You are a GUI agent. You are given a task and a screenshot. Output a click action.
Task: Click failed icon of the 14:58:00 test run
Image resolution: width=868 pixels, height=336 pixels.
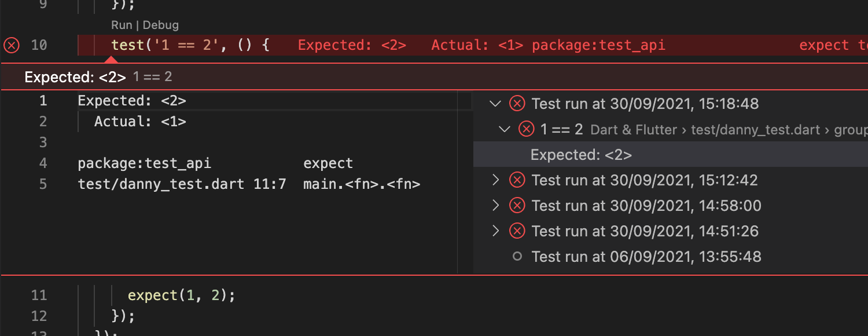(517, 206)
